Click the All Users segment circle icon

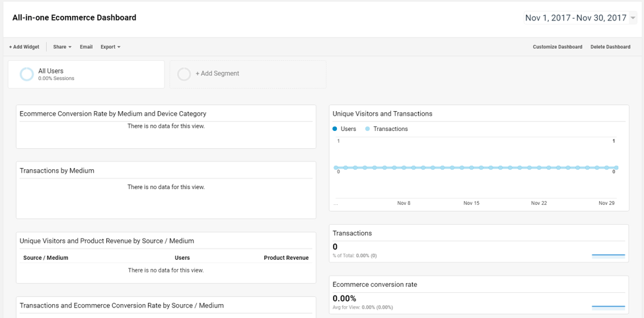tap(26, 74)
